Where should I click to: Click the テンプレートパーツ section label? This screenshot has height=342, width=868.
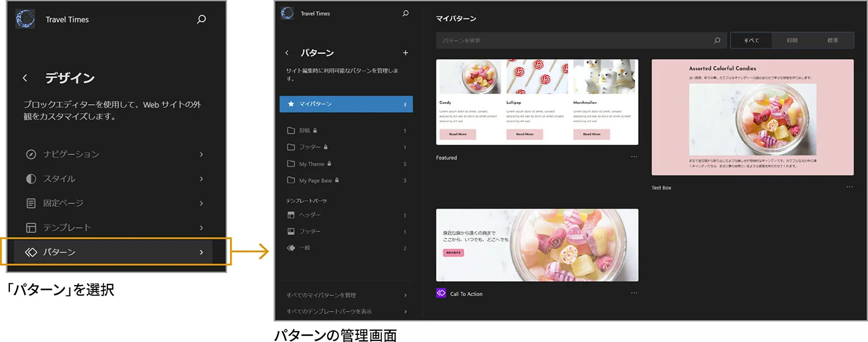click(x=307, y=201)
